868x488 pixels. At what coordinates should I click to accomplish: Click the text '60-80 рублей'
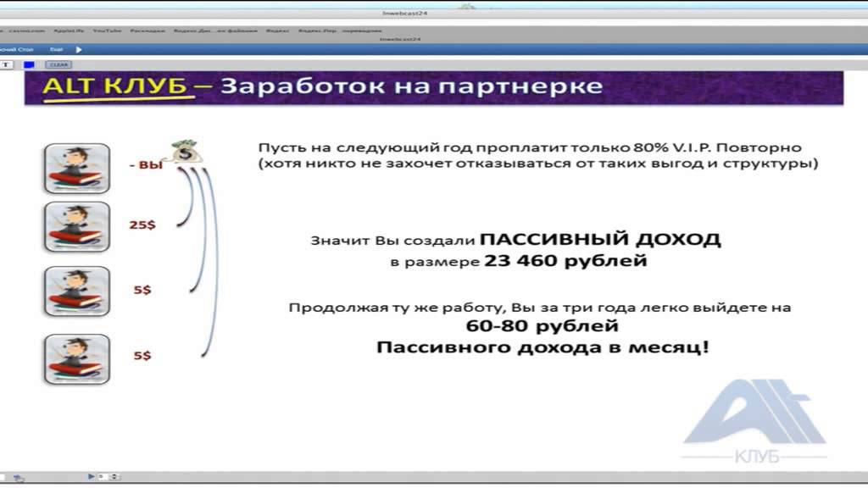pyautogui.click(x=542, y=326)
